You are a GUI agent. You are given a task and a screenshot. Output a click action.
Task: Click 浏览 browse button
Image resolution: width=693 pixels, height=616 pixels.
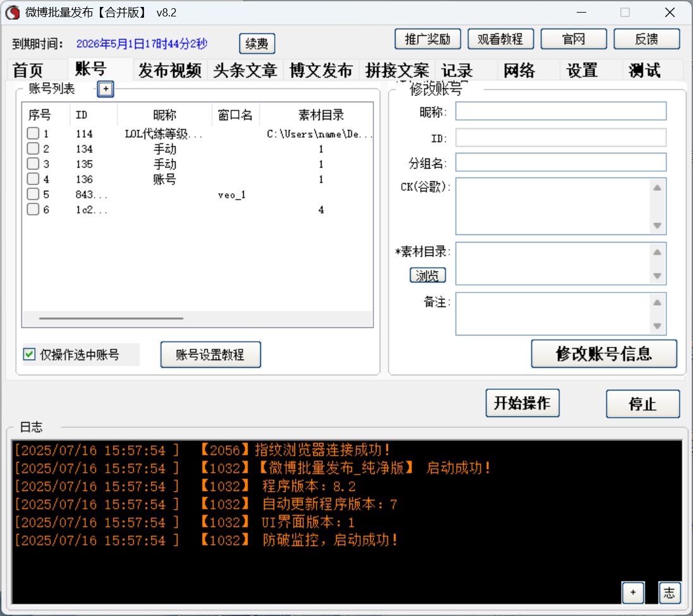pos(428,275)
